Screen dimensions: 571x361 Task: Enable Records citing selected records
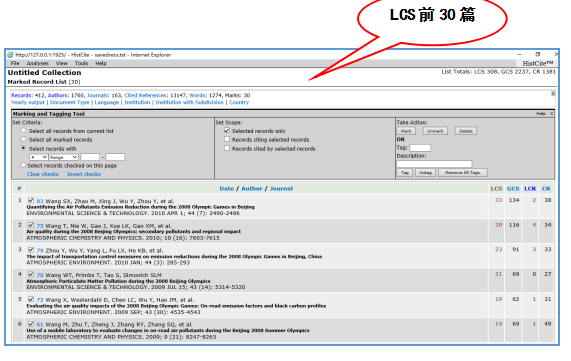[227, 139]
